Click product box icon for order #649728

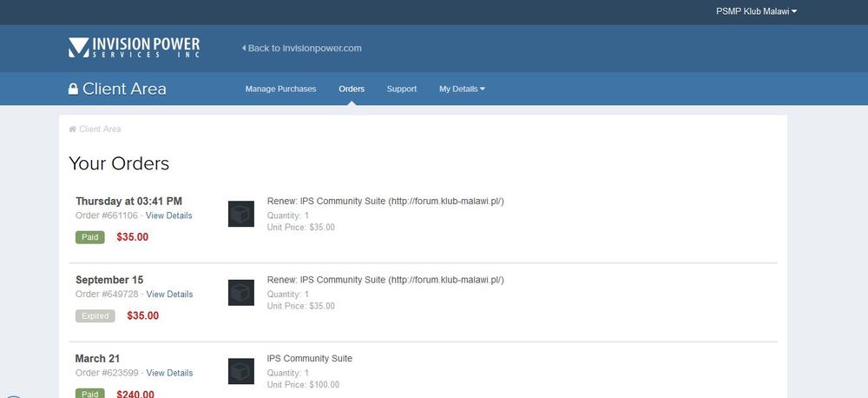pyautogui.click(x=240, y=292)
